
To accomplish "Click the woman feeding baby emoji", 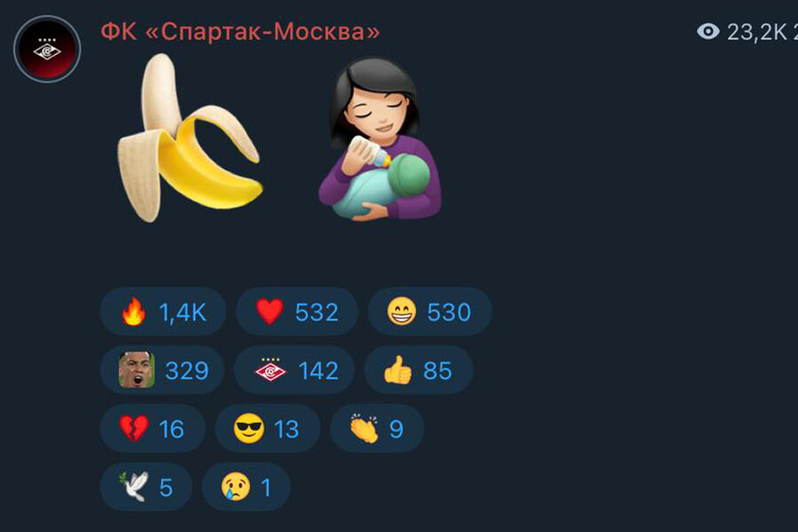I will pos(380,139).
